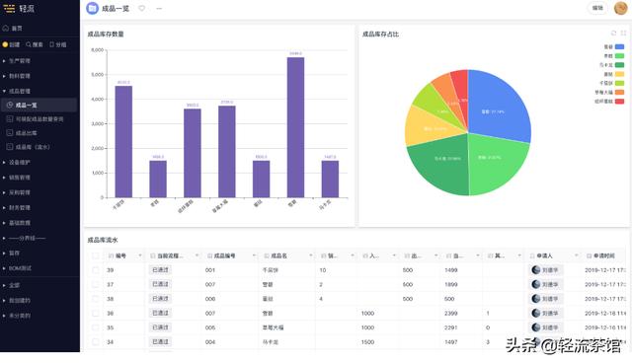This screenshot has height=364, width=632.
Task: Open the search magnifier in the sidebar
Action: click(x=29, y=44)
